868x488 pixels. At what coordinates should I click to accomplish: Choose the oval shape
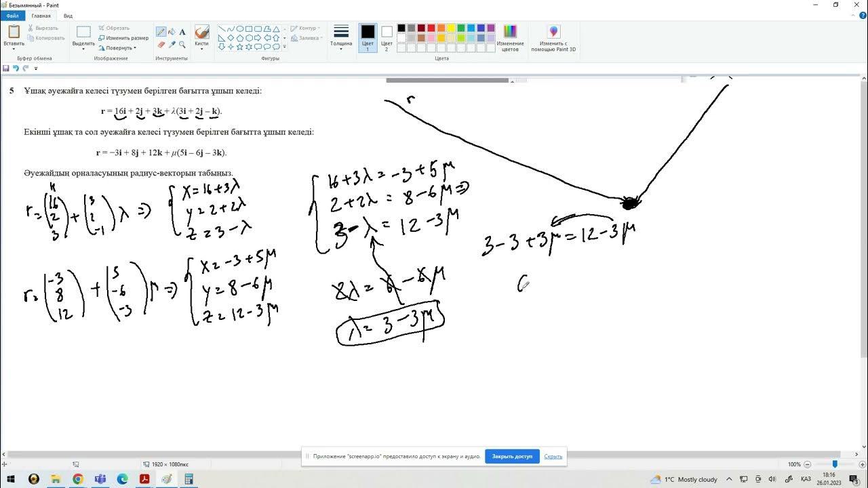(x=239, y=29)
